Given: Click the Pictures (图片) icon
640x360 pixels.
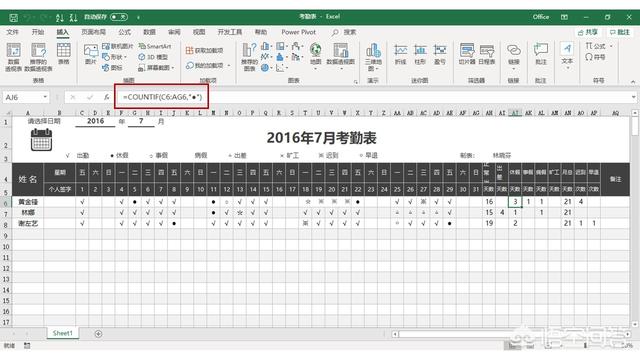Looking at the screenshot, I should [x=91, y=54].
